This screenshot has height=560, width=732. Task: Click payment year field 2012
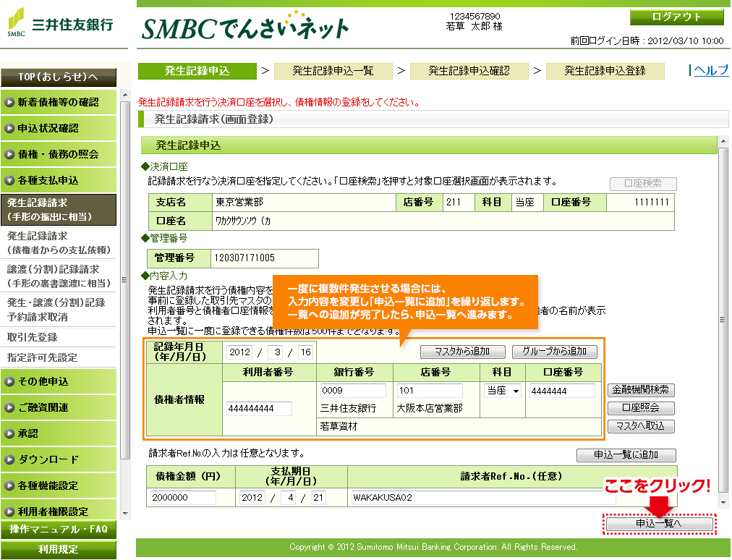point(252,498)
